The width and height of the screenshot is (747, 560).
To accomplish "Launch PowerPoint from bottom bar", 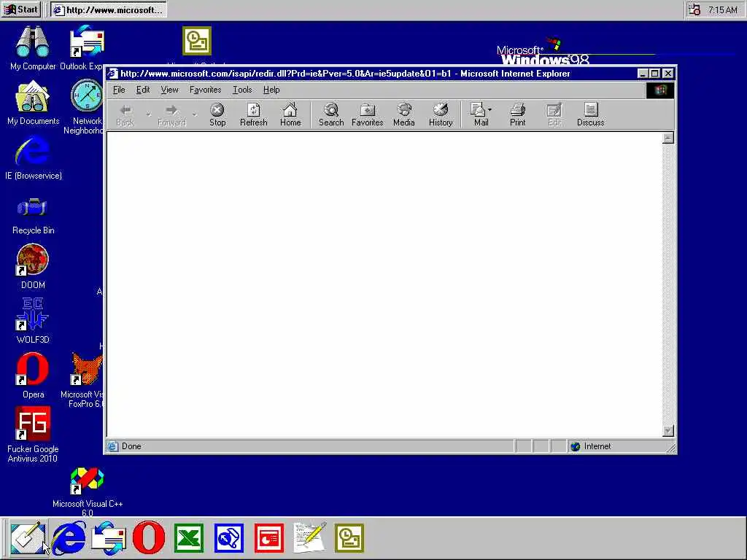I will coord(268,538).
